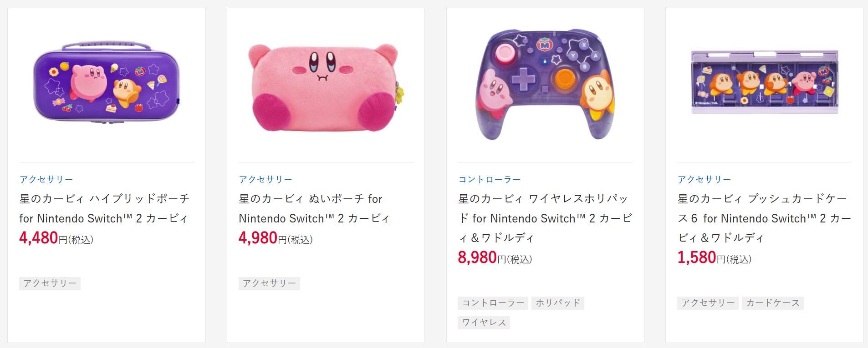Open the ハイブリッドポーチ product title link
868x348 pixels.
pos(104,208)
